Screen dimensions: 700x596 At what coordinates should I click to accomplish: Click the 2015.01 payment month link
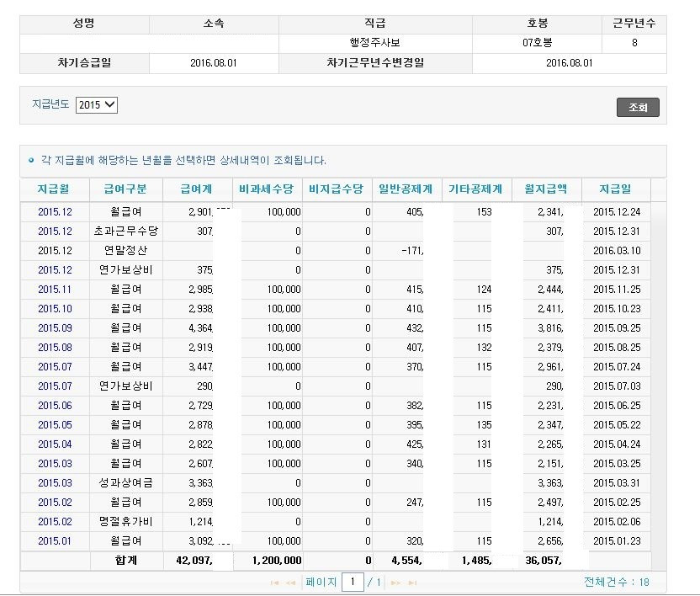point(55,540)
